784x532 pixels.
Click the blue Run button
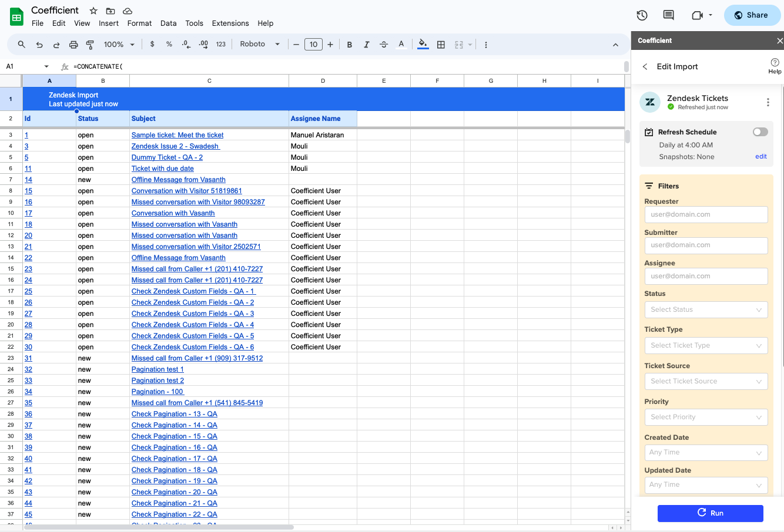coord(710,513)
